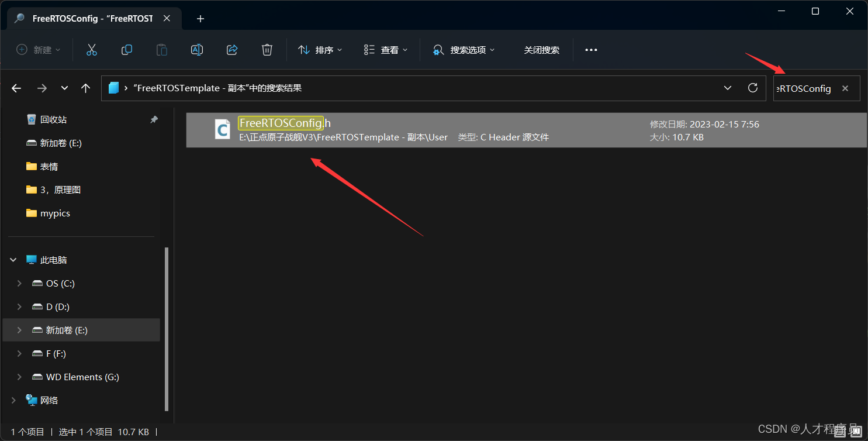This screenshot has width=868, height=441.
Task: Click the Rename icon in toolbar
Action: (x=197, y=50)
